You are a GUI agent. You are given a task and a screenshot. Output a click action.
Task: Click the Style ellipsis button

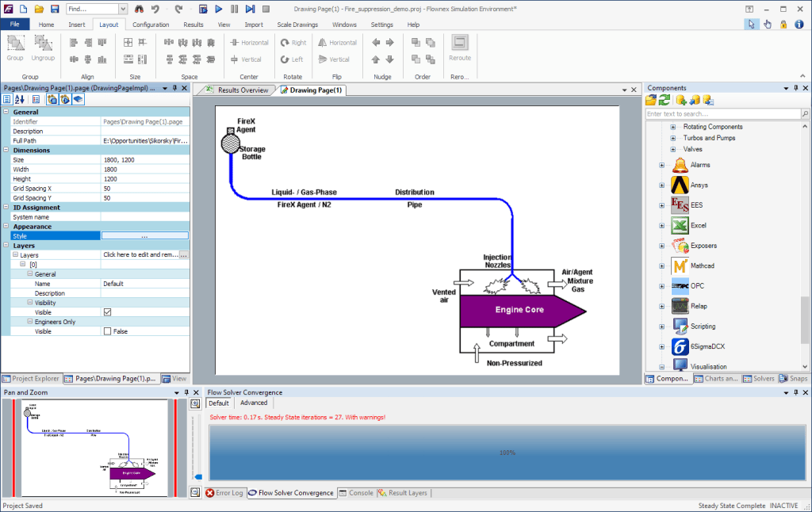point(145,235)
